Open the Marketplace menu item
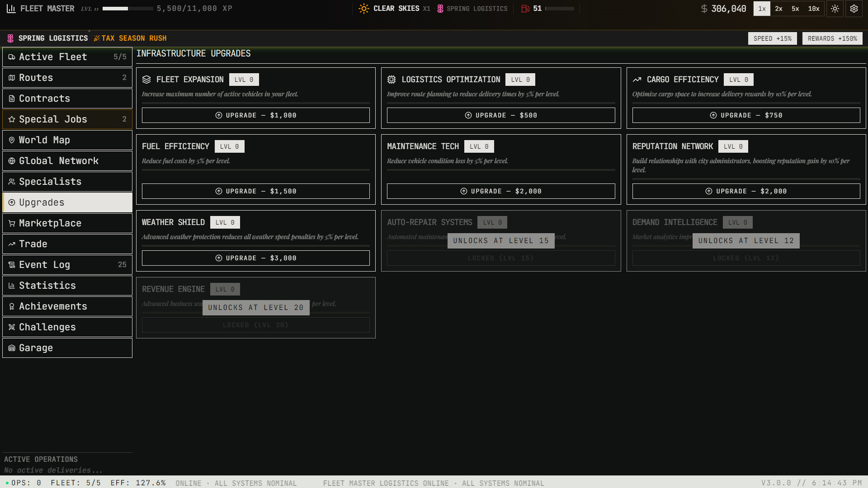The height and width of the screenshot is (488, 868). tap(67, 223)
